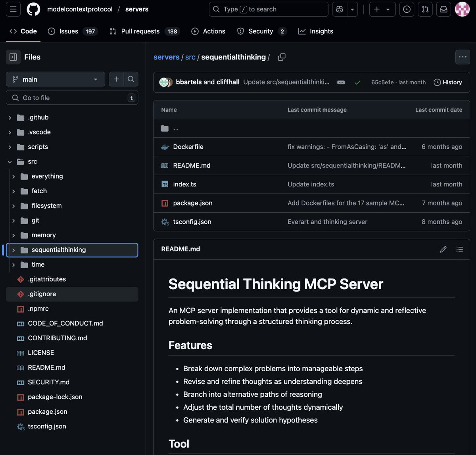
Task: Expand the fetch folder chevron
Action: tap(13, 191)
